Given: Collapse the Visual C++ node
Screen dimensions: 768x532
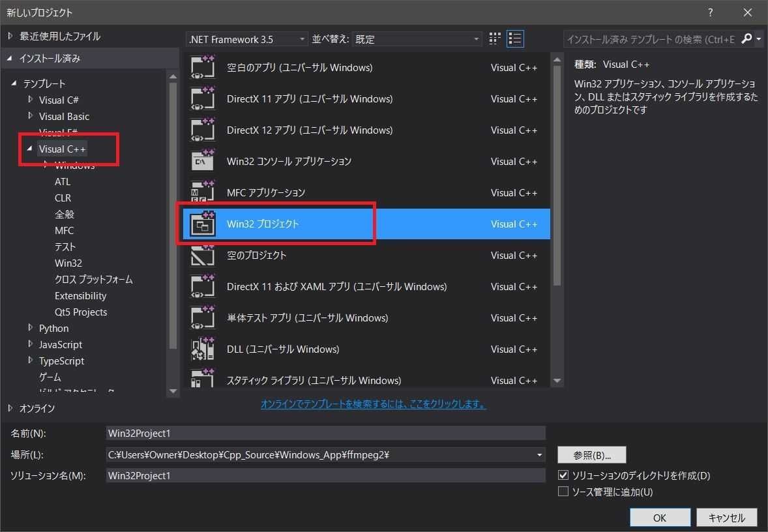Looking at the screenshot, I should click(x=30, y=149).
